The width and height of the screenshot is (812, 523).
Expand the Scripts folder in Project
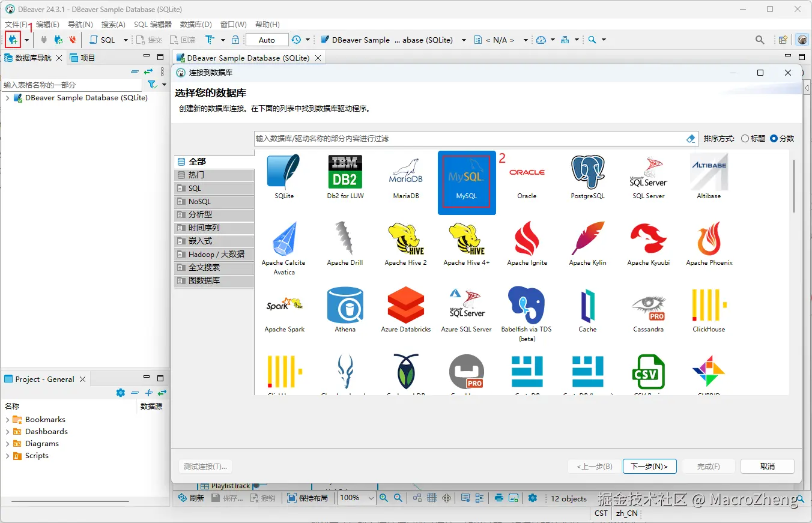coord(7,456)
